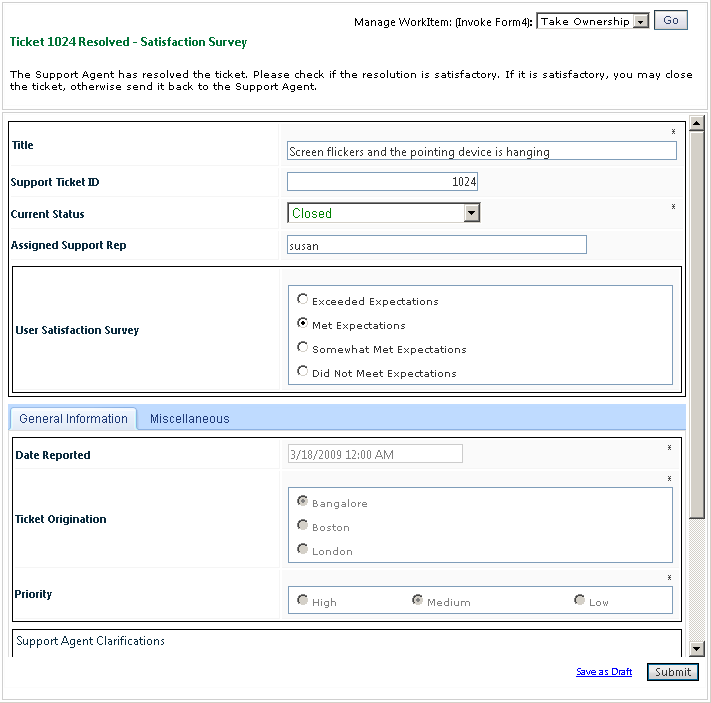This screenshot has height=703, width=711.
Task: Click the scrollbar down arrow
Action: tap(697, 649)
